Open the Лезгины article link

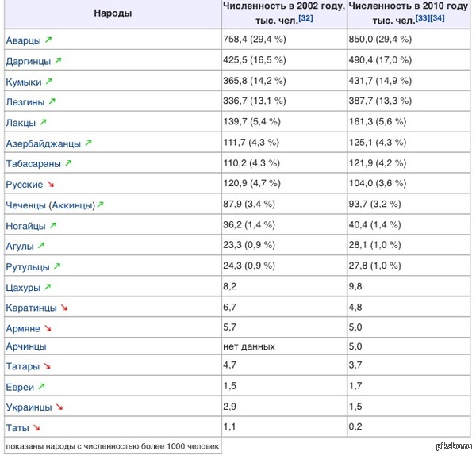click(25, 101)
